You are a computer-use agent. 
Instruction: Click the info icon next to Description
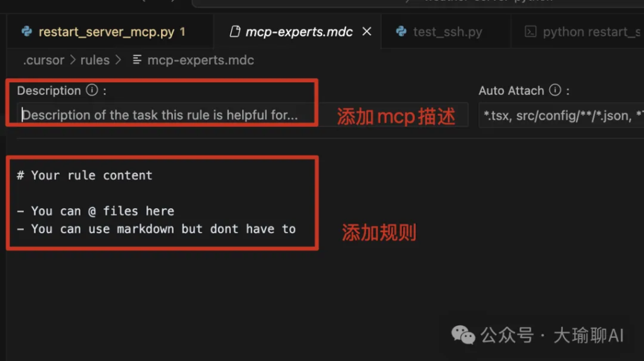(92, 90)
